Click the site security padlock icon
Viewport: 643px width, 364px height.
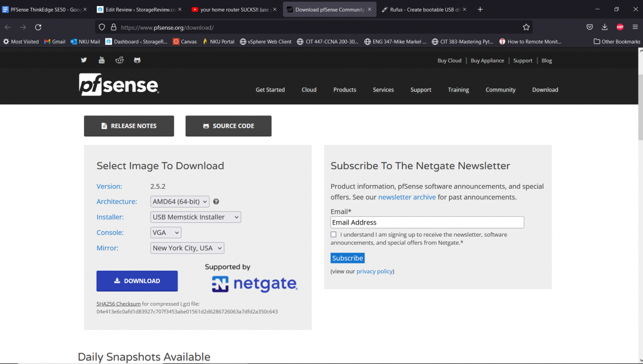point(114,27)
